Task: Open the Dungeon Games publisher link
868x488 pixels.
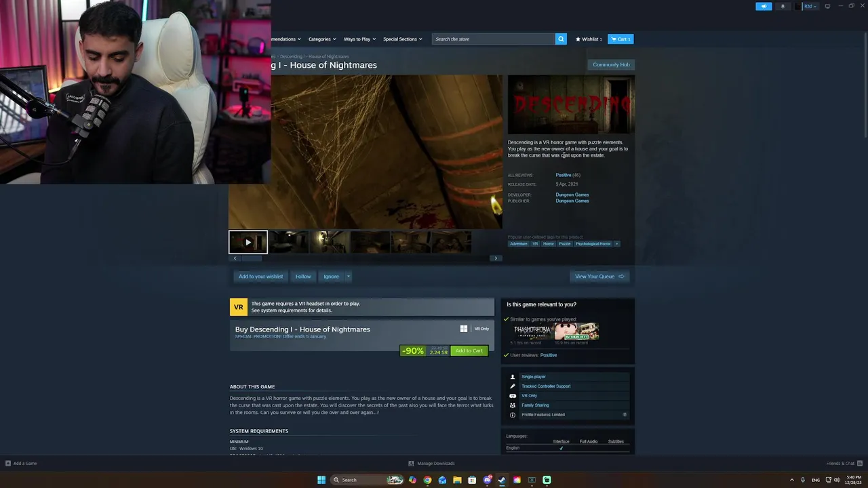Action: point(572,201)
